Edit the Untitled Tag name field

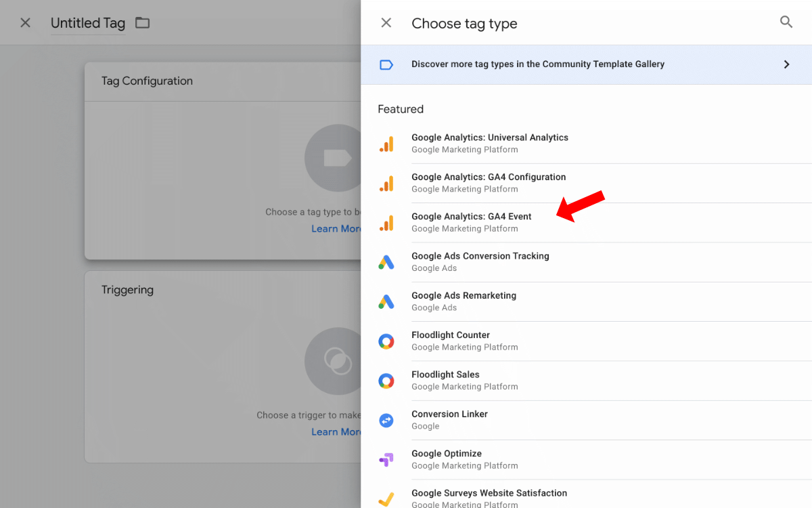pyautogui.click(x=88, y=23)
